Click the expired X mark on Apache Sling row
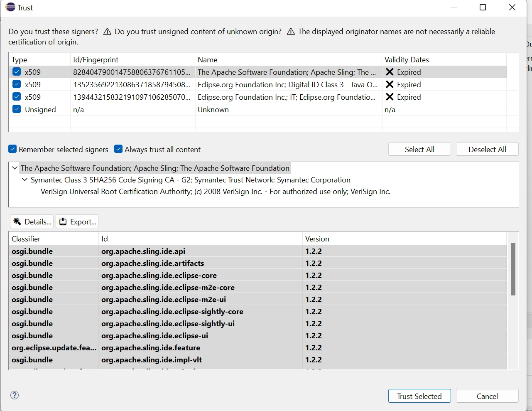Screen dimensions: 532x411 click(x=390, y=72)
